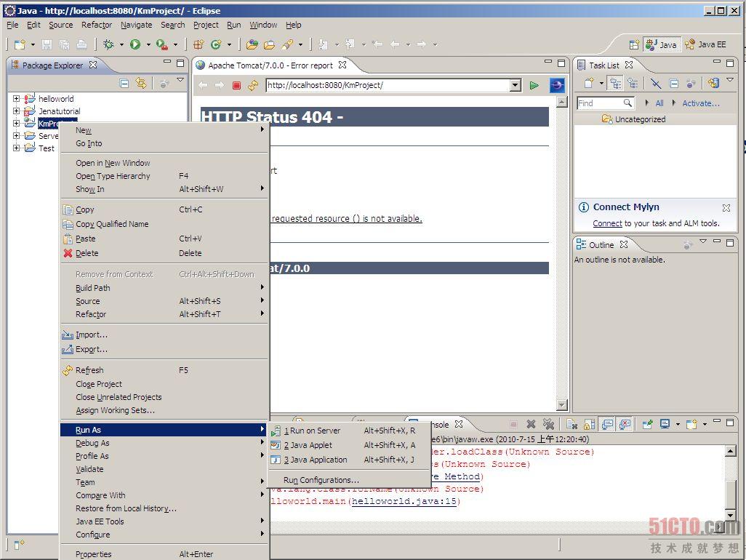Collapse all in Package Explorer

point(124,84)
